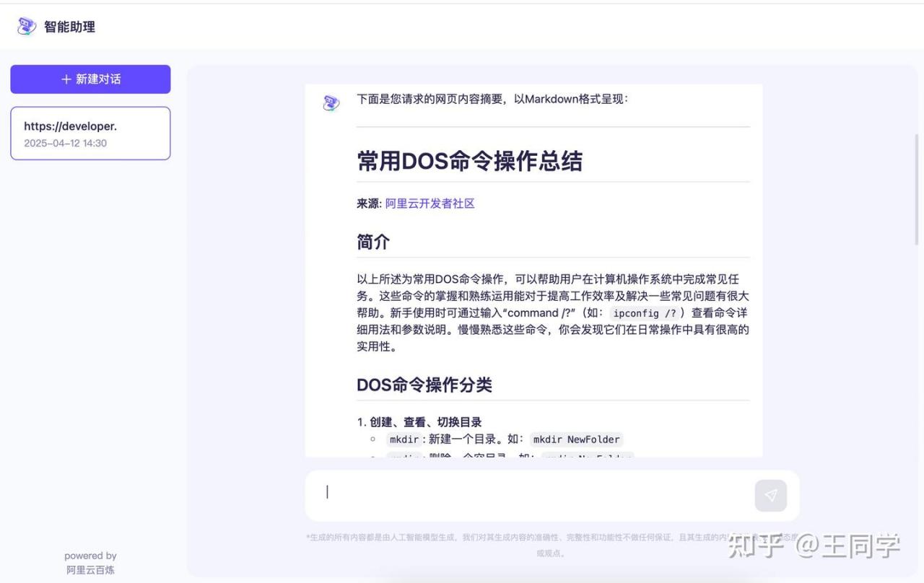Click the 智能助理 robot logo icon

coord(27,27)
